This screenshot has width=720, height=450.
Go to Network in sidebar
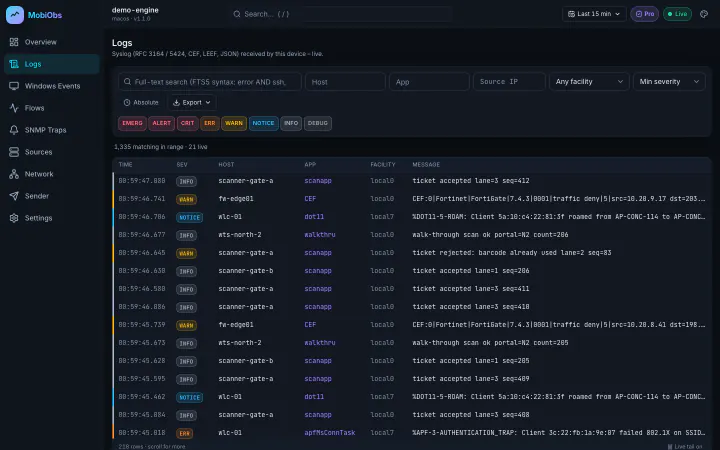point(39,174)
